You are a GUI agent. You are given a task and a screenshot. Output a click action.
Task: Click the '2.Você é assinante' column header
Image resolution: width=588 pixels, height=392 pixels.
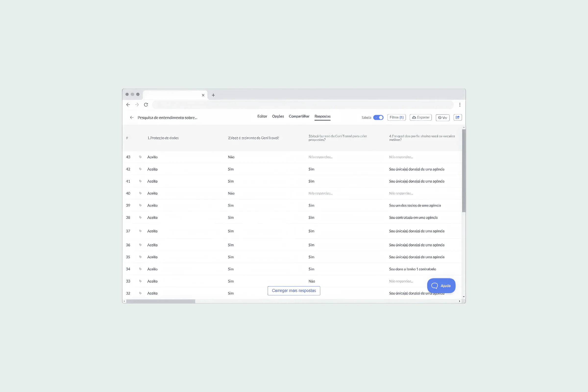[x=253, y=138]
